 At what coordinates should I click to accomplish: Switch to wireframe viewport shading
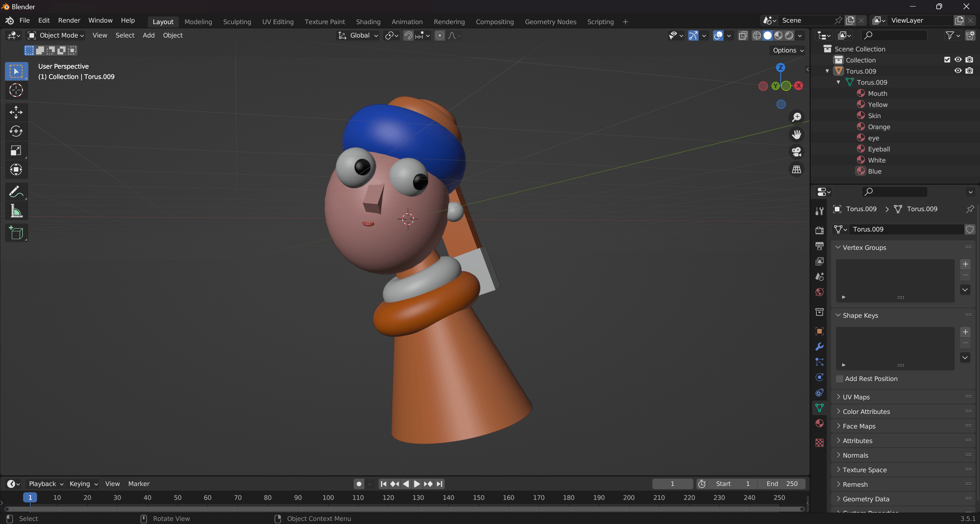coord(757,36)
